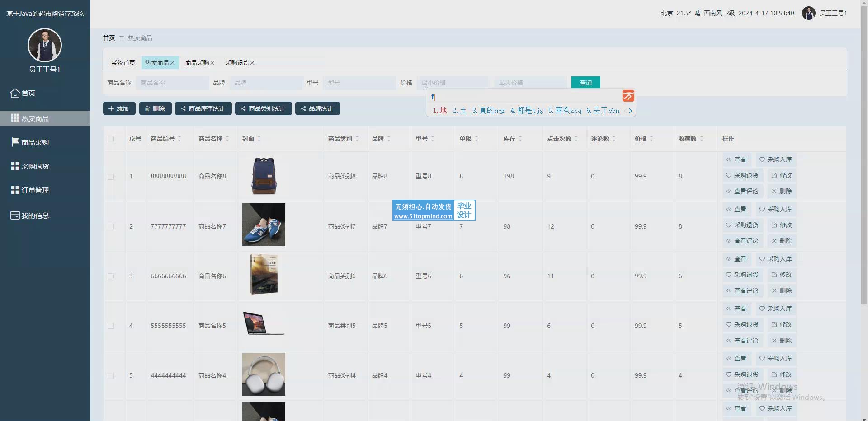Sort by 价格 column
The image size is (868, 421).
click(651, 139)
